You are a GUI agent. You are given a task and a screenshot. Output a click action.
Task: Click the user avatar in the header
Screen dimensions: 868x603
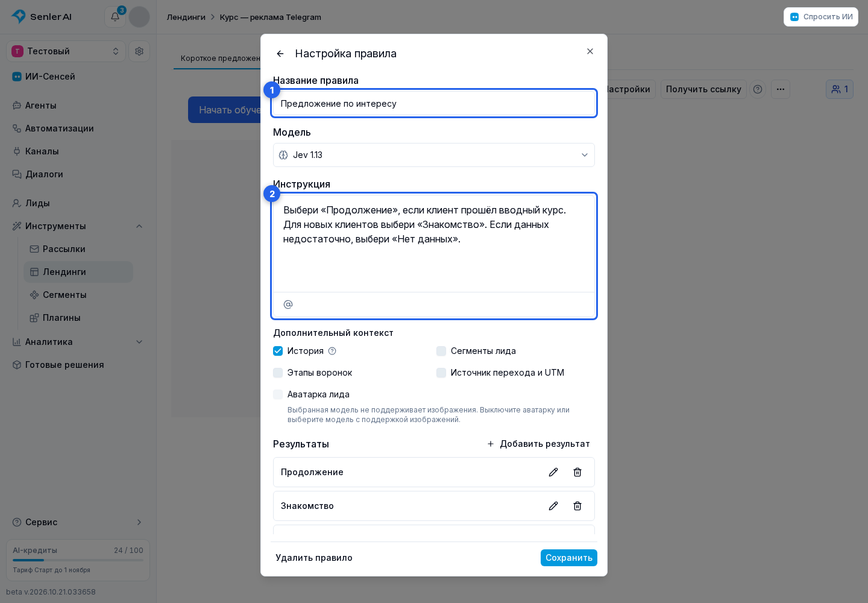[x=139, y=17]
